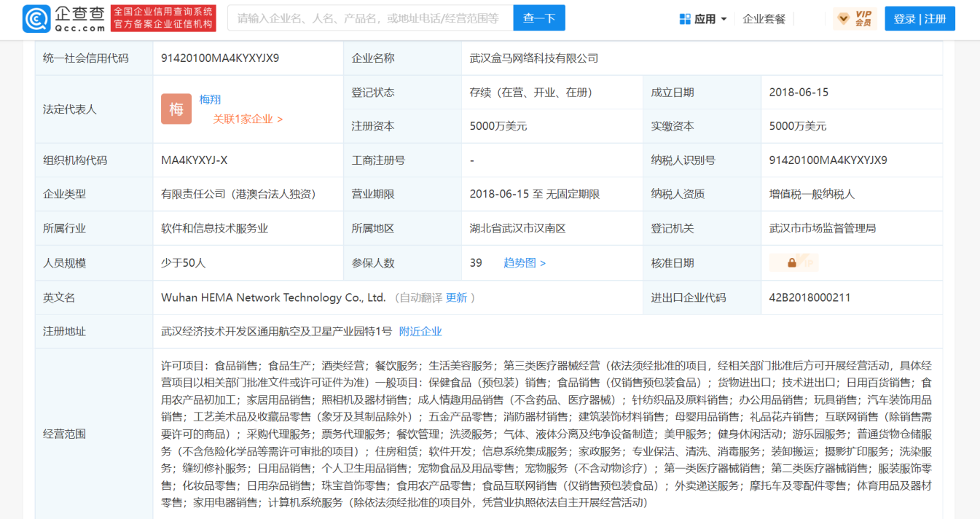The height and width of the screenshot is (519, 980).
Task: Click import-export code 42B2018000211
Action: pyautogui.click(x=810, y=297)
